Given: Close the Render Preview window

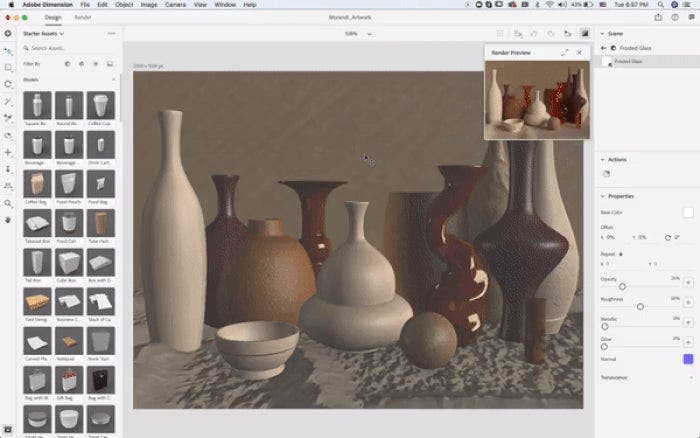Looking at the screenshot, I should 579,53.
